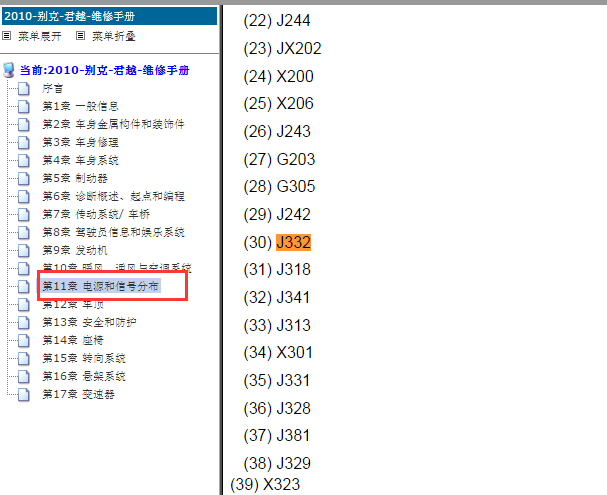Click the page icon beside 第1章 一般信息
607x495 pixels.
coord(24,106)
